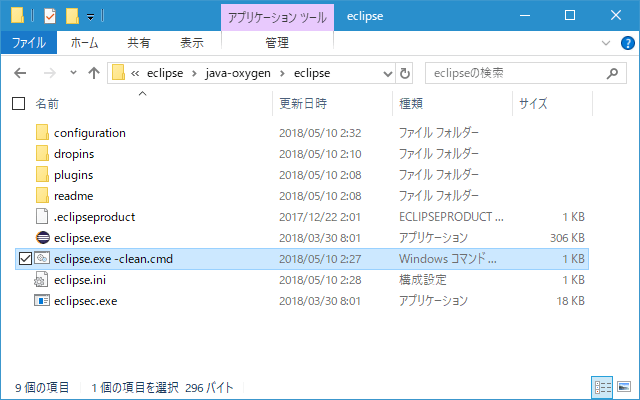Select the アプリケーション ツール contextual tab

point(277,17)
